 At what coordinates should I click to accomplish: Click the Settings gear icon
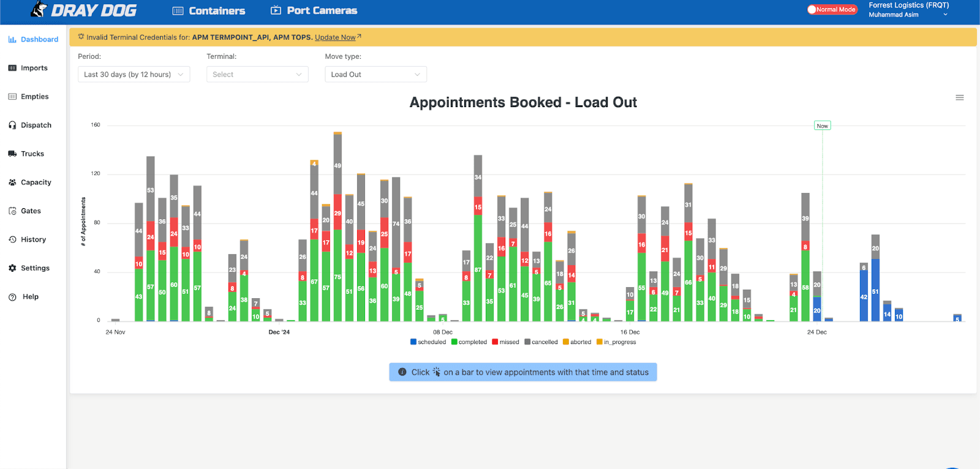point(12,268)
